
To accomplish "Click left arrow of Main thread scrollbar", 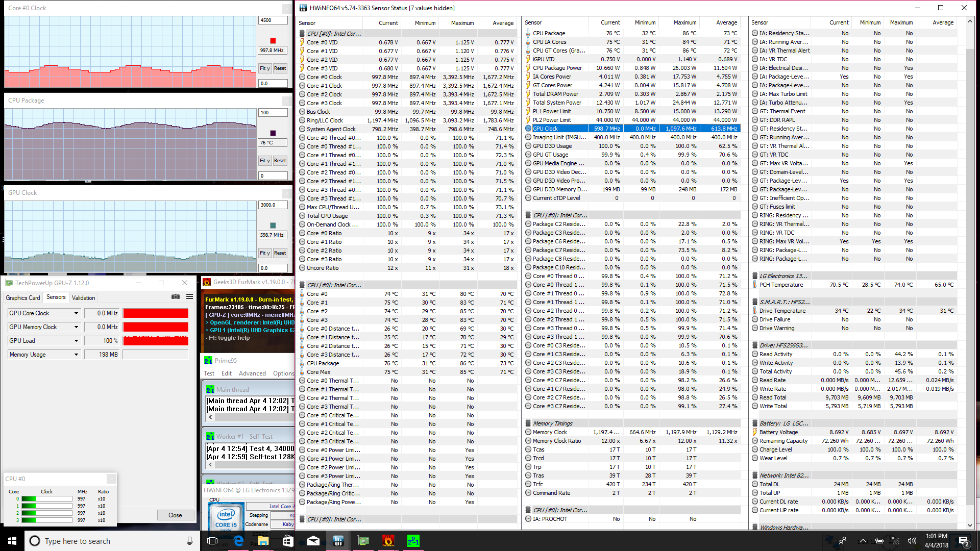I will 210,417.
